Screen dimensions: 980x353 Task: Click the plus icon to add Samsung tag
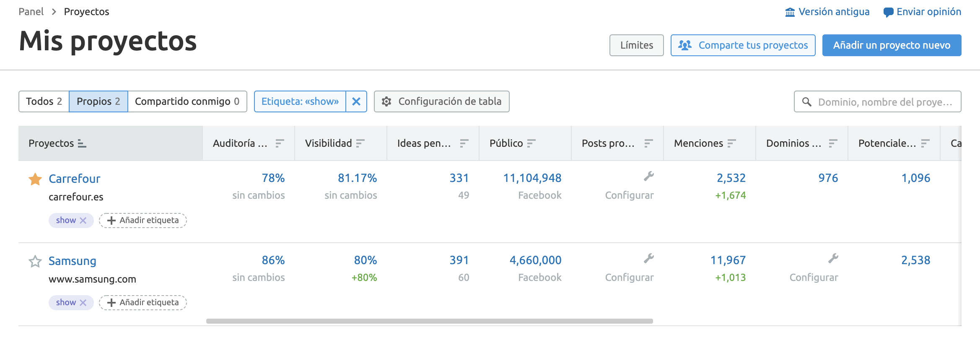[x=111, y=303]
